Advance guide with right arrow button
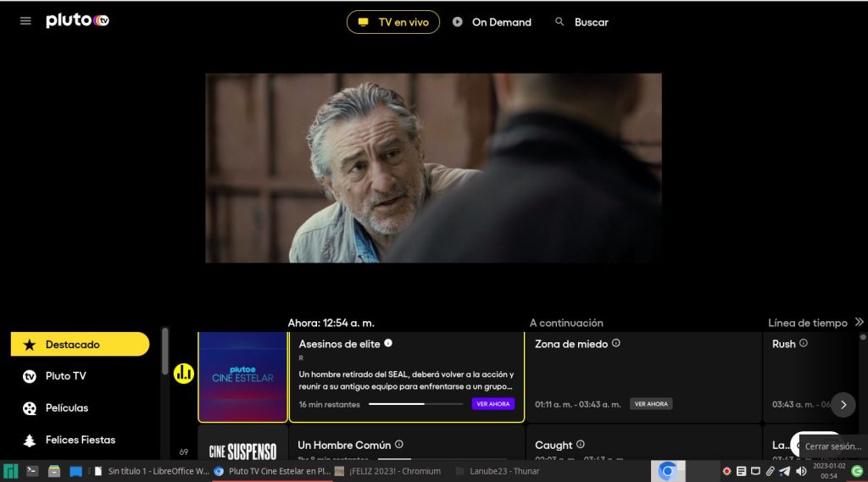868x482 pixels. tap(843, 404)
